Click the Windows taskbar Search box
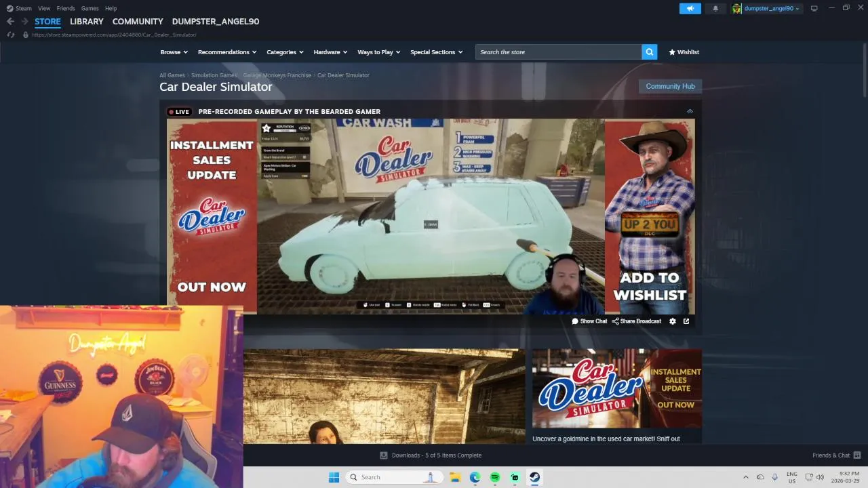Image resolution: width=868 pixels, height=488 pixels. coord(393,477)
